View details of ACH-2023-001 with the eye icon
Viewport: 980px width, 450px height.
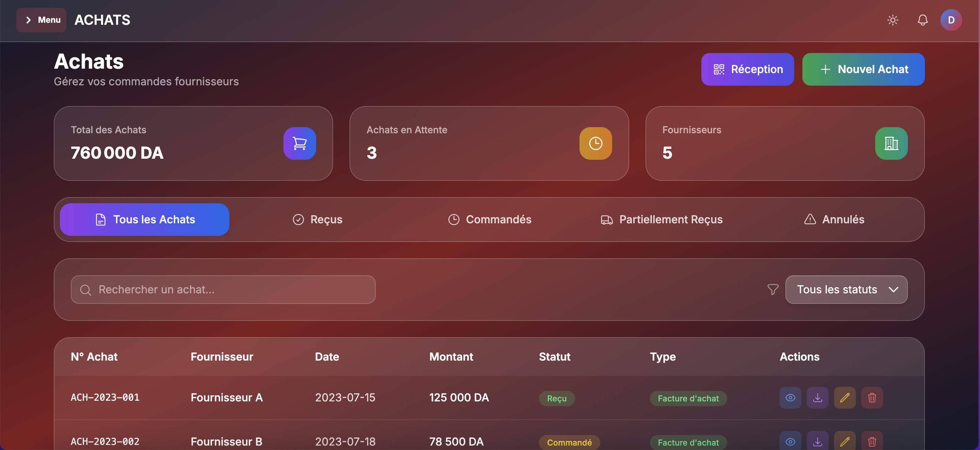tap(790, 398)
